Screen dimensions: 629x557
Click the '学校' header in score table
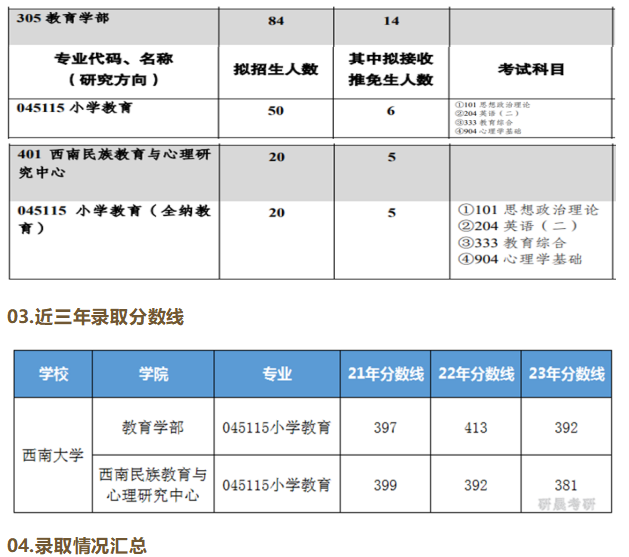click(53, 374)
